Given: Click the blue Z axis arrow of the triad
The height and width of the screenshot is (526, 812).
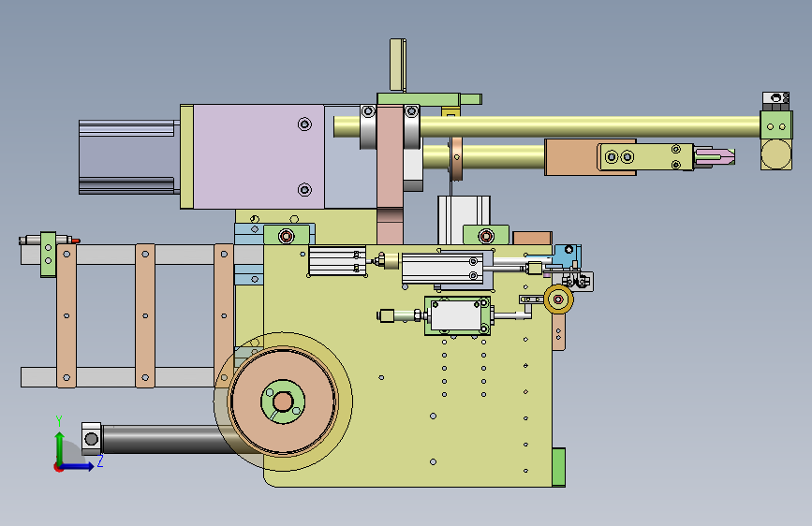Looking at the screenshot, I should pos(79,466).
